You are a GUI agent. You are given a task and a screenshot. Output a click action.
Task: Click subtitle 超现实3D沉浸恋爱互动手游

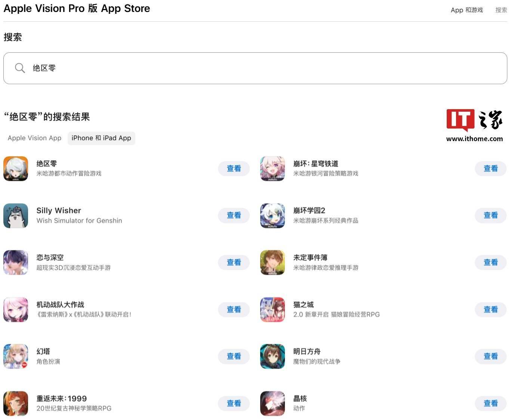pyautogui.click(x=74, y=268)
